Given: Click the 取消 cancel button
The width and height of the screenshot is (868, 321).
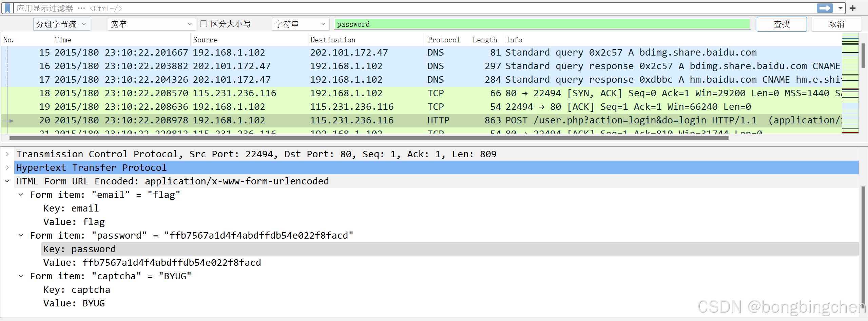Looking at the screenshot, I should pos(836,24).
